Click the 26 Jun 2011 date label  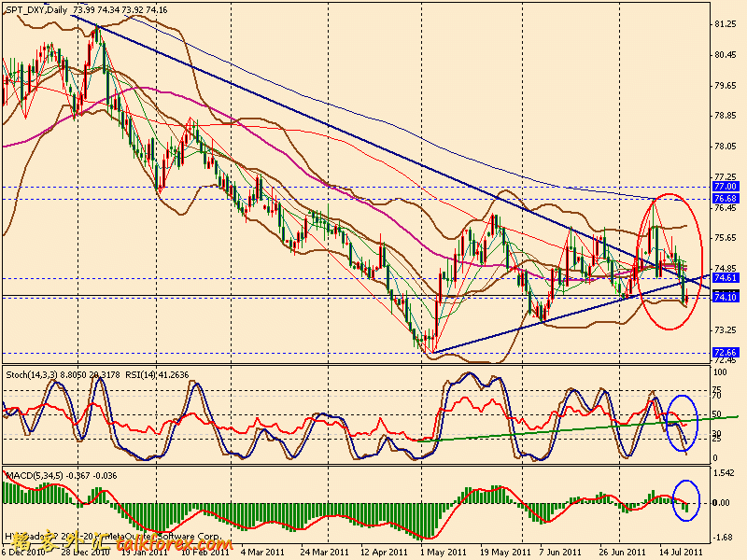[622, 552]
